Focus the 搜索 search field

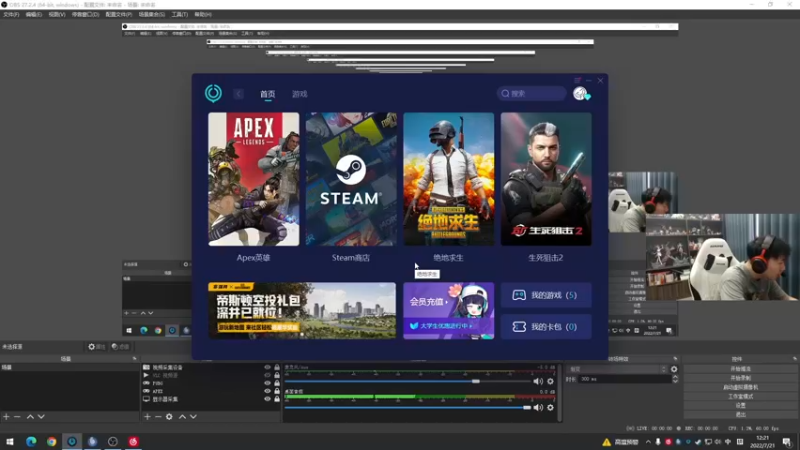[x=531, y=93]
